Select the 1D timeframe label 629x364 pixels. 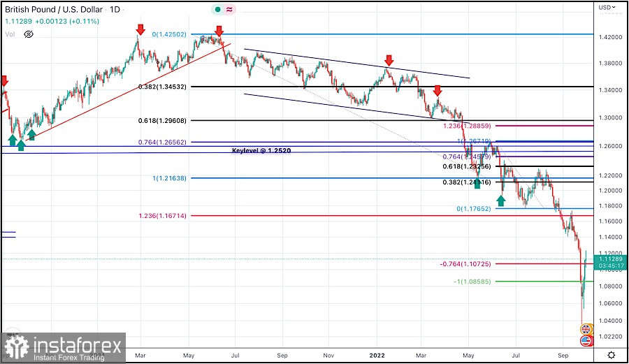[x=115, y=9]
